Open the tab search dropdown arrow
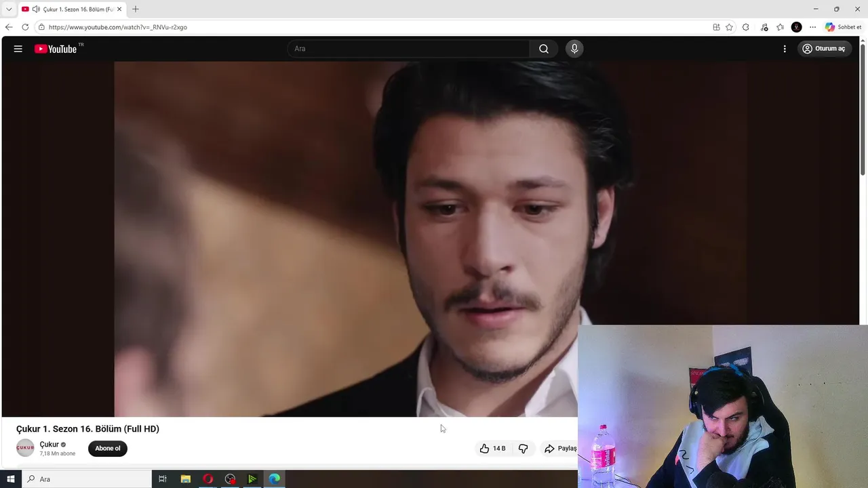 [9, 9]
